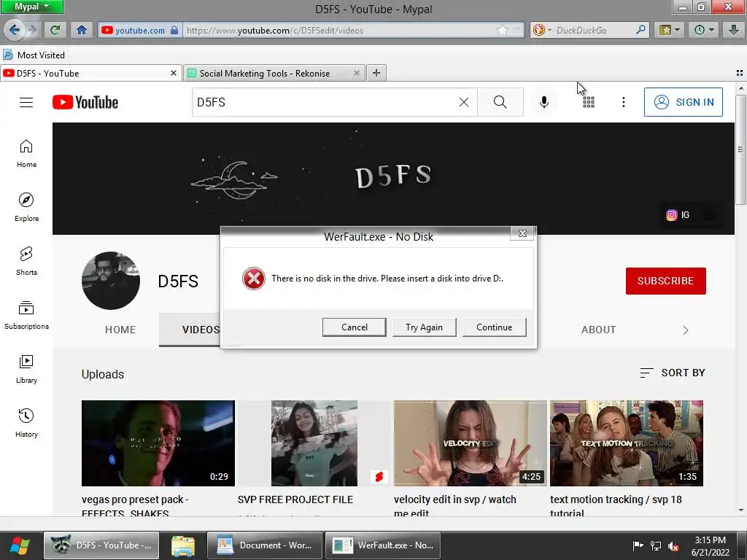Open text motion tracking video thumbnail
This screenshot has height=560, width=747.
627,443
